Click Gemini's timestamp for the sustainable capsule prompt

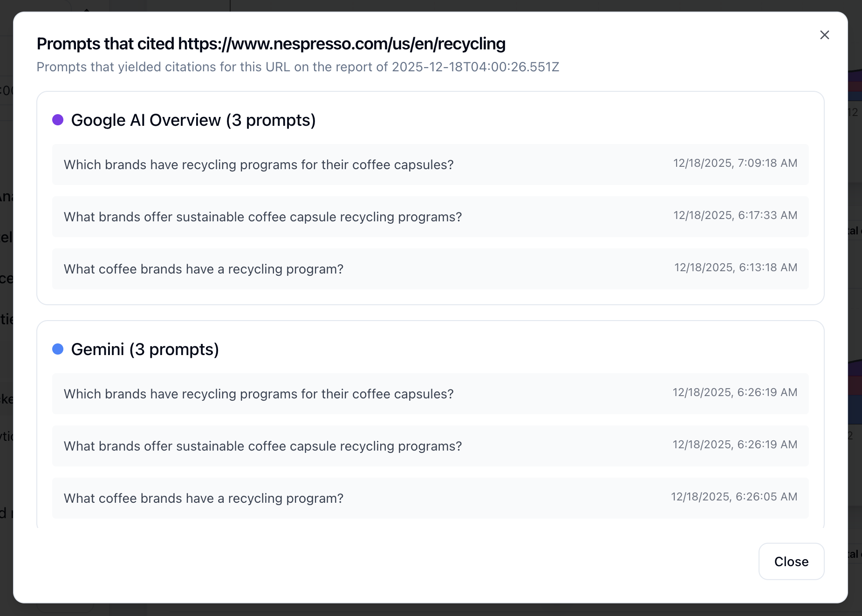click(x=735, y=445)
